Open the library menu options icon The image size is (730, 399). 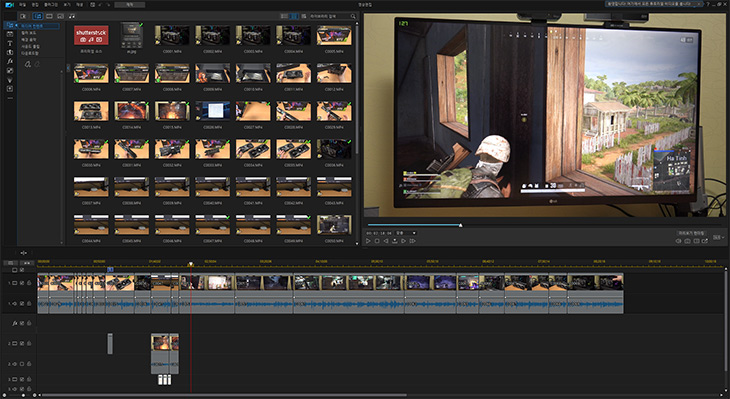tap(304, 16)
